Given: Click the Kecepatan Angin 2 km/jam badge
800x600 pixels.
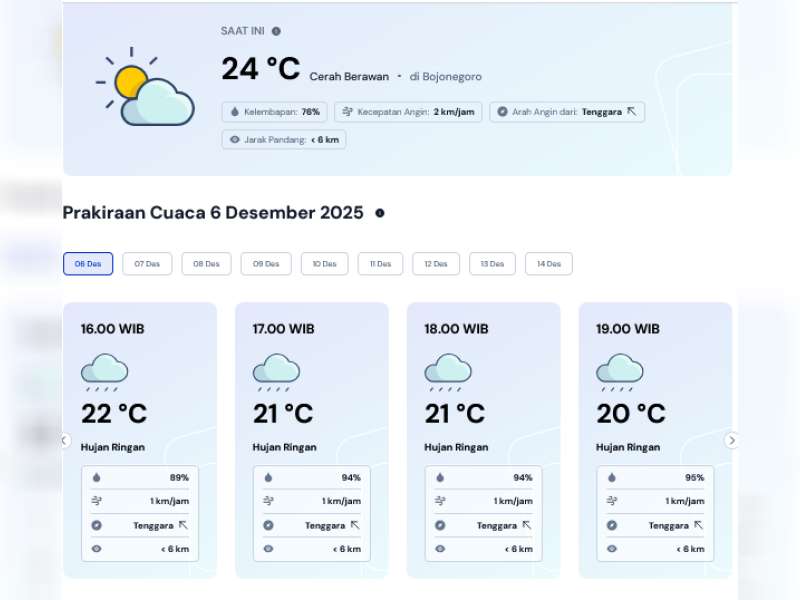Looking at the screenshot, I should tap(407, 111).
